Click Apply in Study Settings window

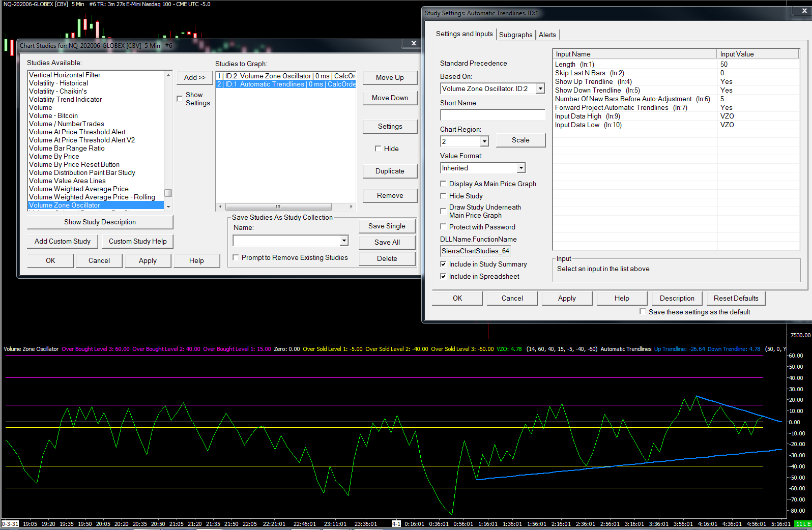coord(567,298)
